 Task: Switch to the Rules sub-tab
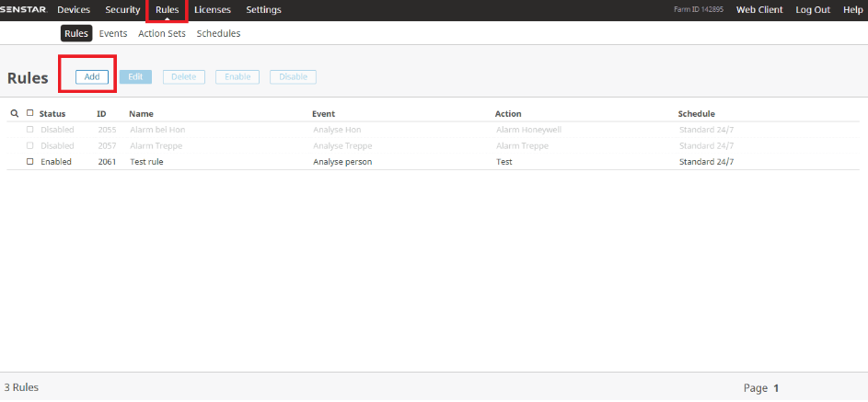[76, 34]
